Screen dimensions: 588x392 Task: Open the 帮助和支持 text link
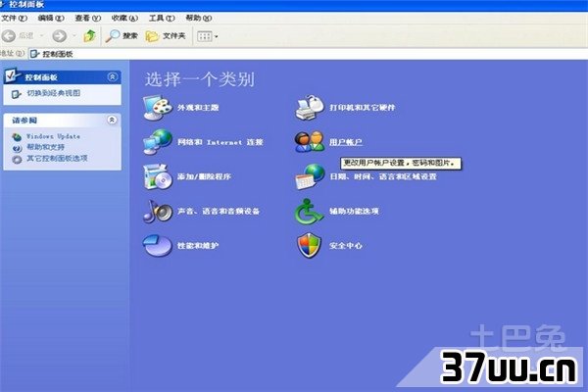[45, 147]
